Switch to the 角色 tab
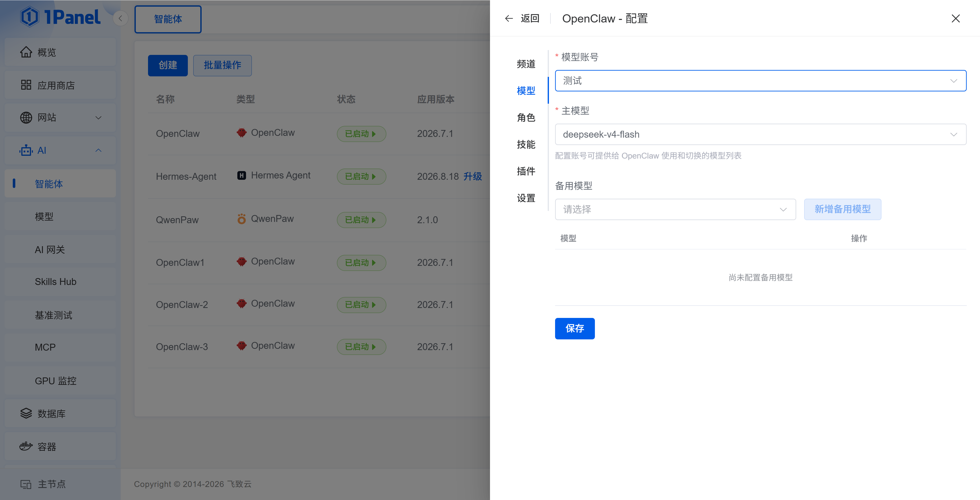The width and height of the screenshot is (980, 500). point(526,118)
